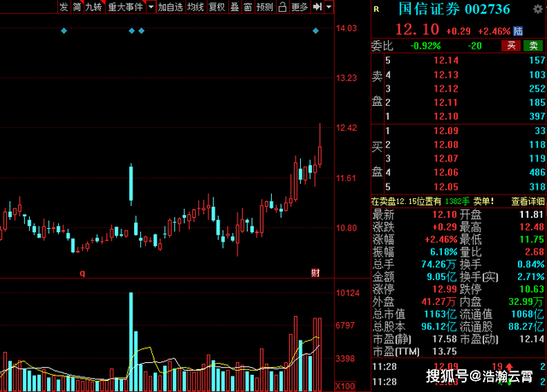Click the 总手 value 74.26万
Screen dimensions: 547x392
click(x=438, y=264)
